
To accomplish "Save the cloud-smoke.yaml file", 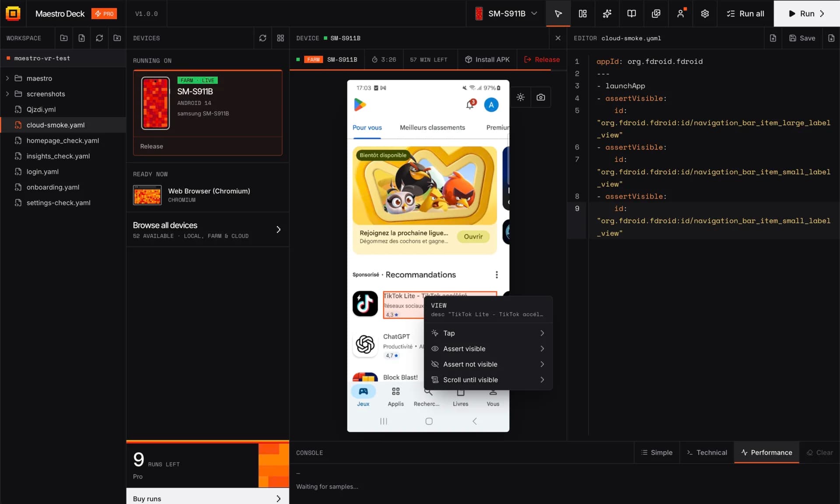I will tap(802, 38).
